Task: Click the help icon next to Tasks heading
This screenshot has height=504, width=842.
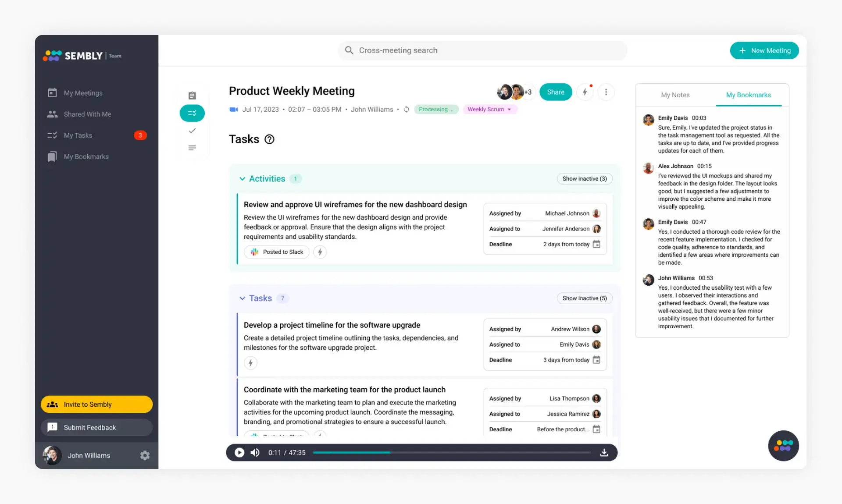Action: tap(269, 139)
